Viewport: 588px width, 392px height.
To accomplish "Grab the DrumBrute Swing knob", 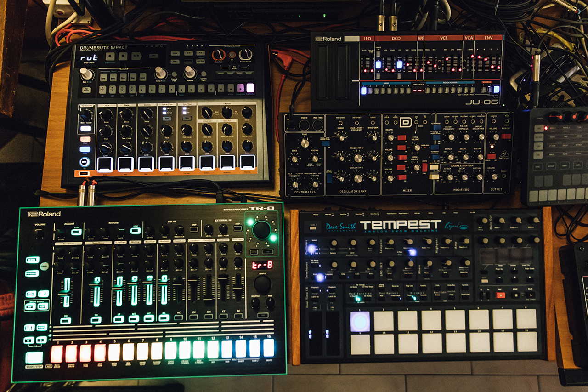I will [x=160, y=72].
